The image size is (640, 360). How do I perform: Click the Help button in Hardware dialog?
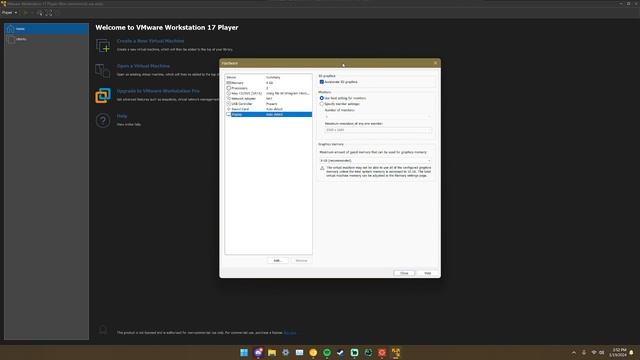point(427,273)
